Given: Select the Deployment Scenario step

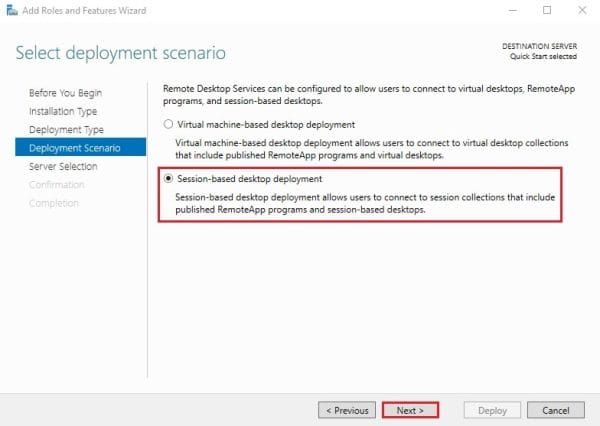Looking at the screenshot, I should (72, 148).
